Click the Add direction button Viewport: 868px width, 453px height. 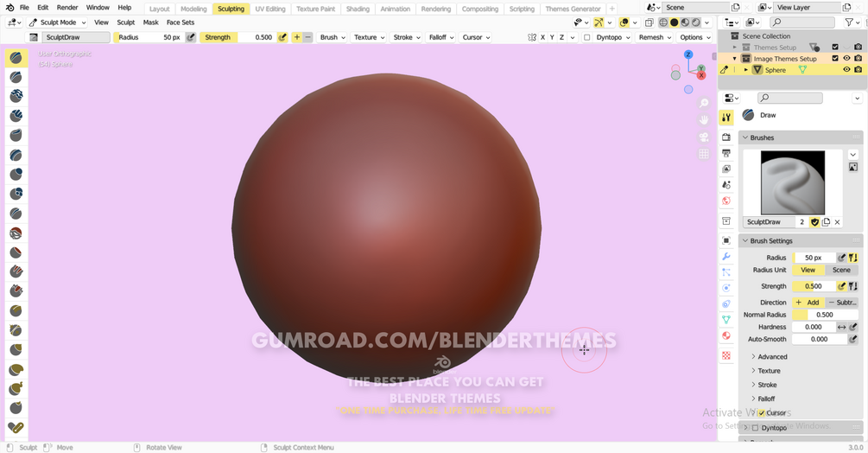click(x=808, y=303)
